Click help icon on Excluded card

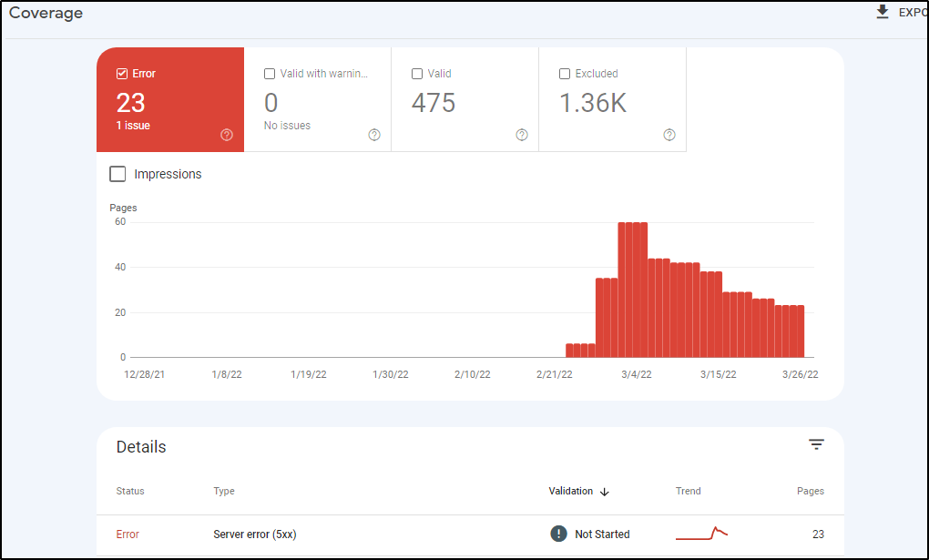(x=669, y=135)
